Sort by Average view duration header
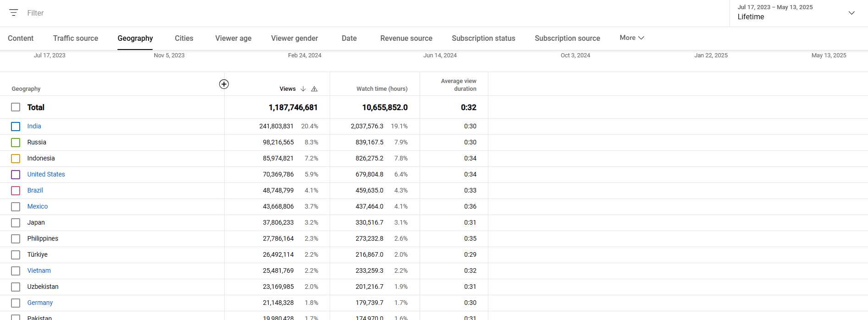Viewport: 868px width, 320px height. click(x=459, y=85)
